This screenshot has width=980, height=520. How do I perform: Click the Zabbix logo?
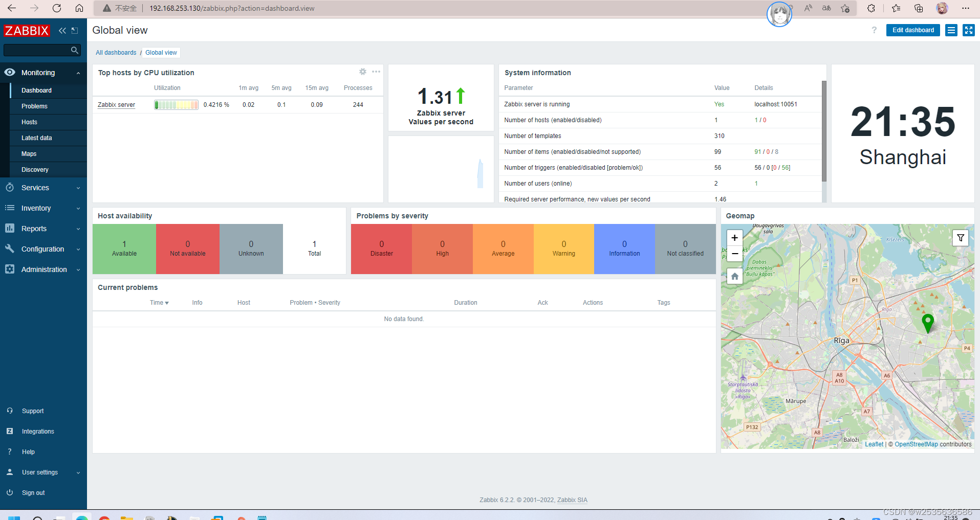[27, 31]
